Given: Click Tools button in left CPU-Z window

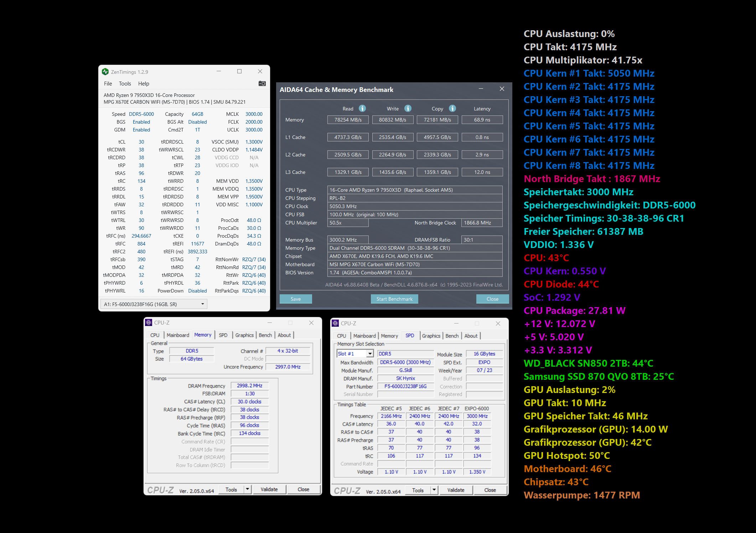Looking at the screenshot, I should point(231,490).
